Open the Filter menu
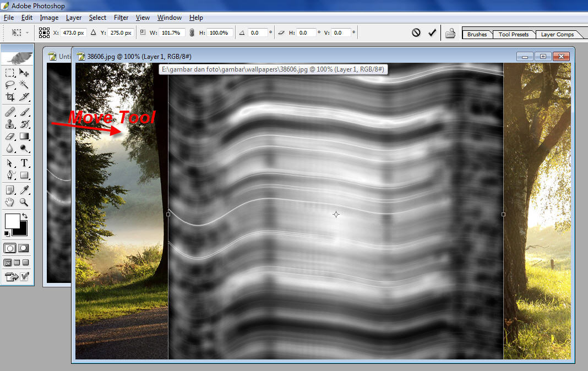Screen dimensions: 588x371 121,17
